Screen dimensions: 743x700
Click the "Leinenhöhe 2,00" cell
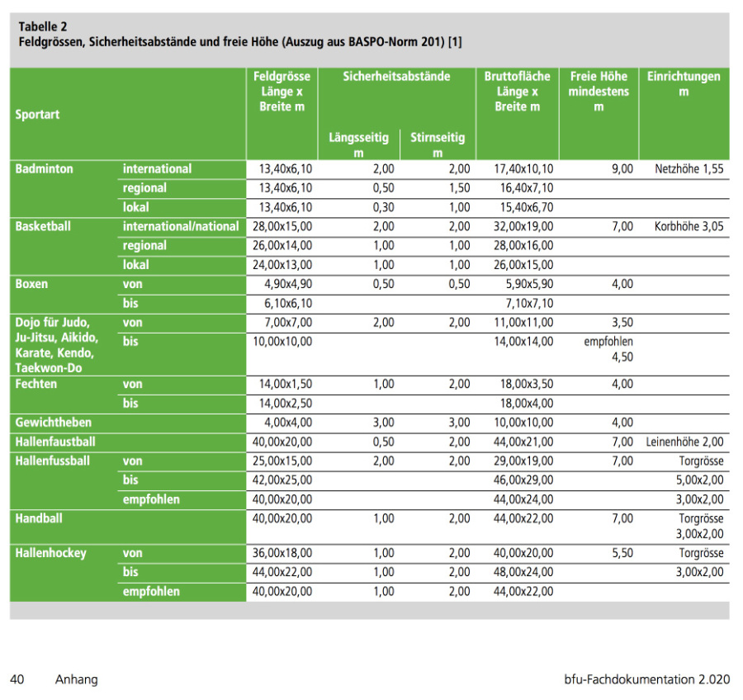(x=685, y=442)
